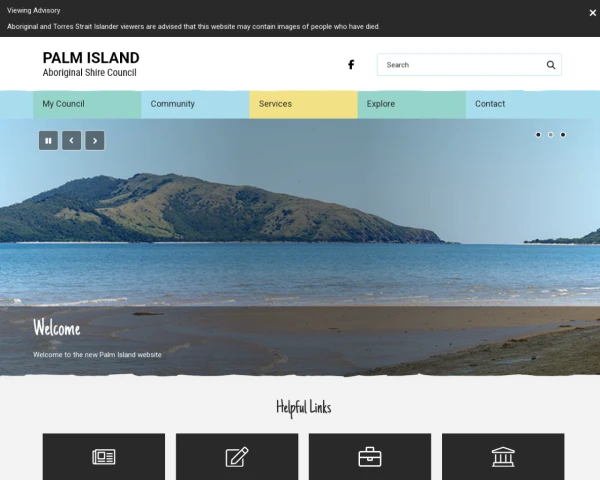Open the pencil edit icon helpful link
This screenshot has height=480, width=600.
237,457
